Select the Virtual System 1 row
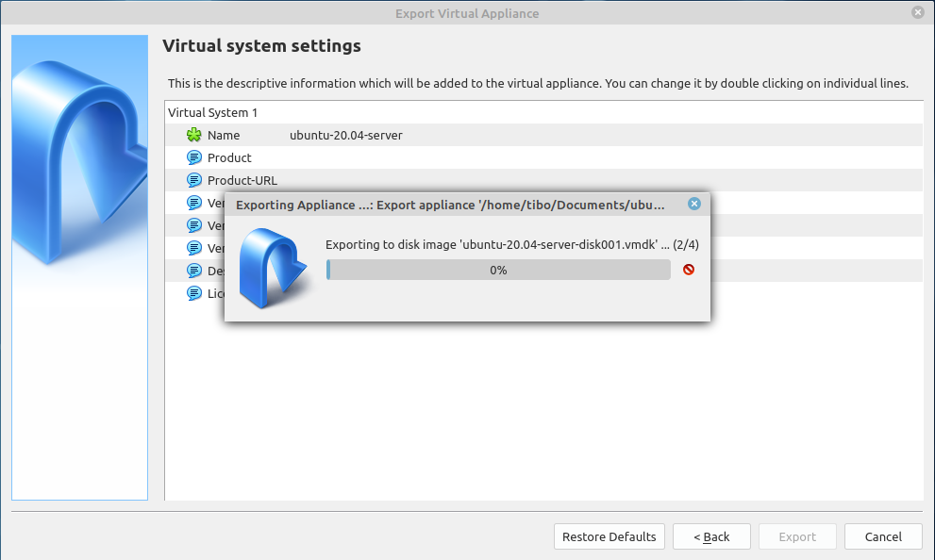This screenshot has height=560, width=935. tap(543, 112)
